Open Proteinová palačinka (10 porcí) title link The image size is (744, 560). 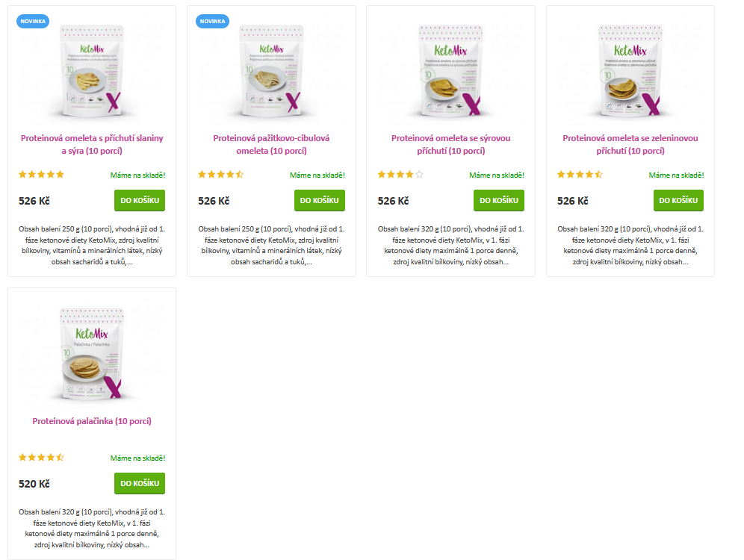[92, 421]
